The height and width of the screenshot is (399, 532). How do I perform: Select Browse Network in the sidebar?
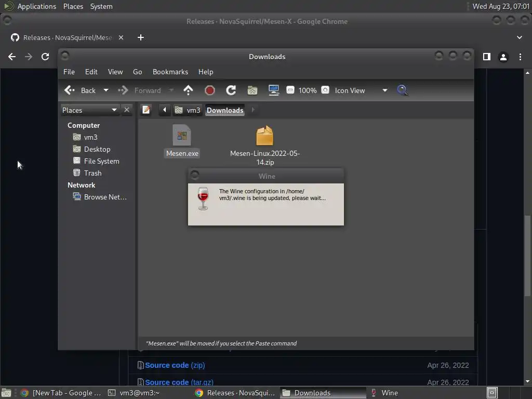point(100,197)
